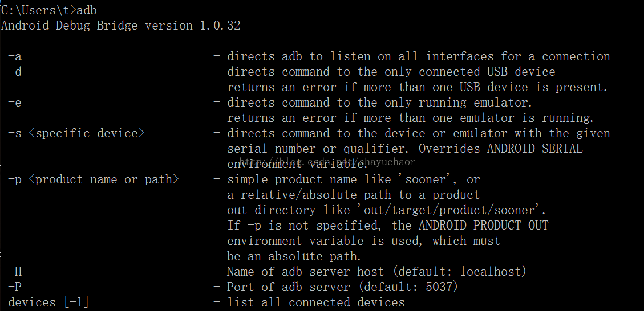The width and height of the screenshot is (644, 311).
Task: Click 'returns an error if more than one emulator' line
Action: (x=411, y=118)
